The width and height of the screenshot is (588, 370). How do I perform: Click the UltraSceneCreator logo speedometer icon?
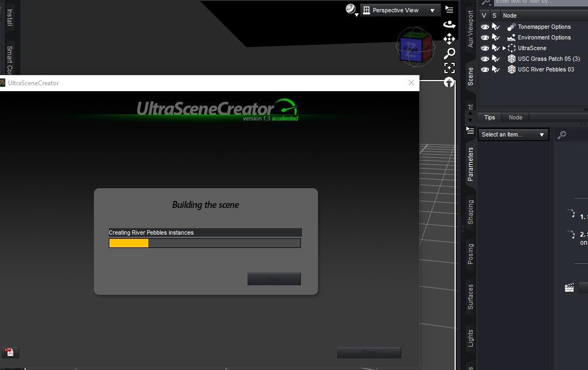click(287, 106)
